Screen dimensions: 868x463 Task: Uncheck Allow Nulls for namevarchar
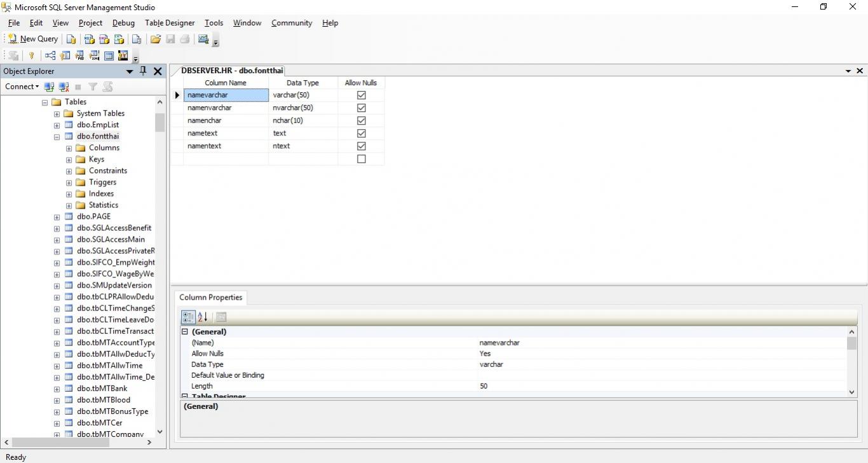[x=361, y=95]
